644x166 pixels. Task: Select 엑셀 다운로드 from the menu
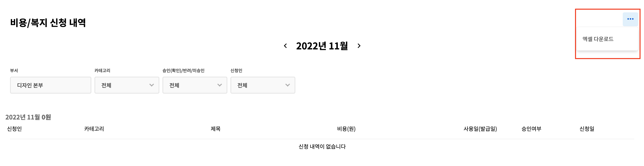(598, 39)
